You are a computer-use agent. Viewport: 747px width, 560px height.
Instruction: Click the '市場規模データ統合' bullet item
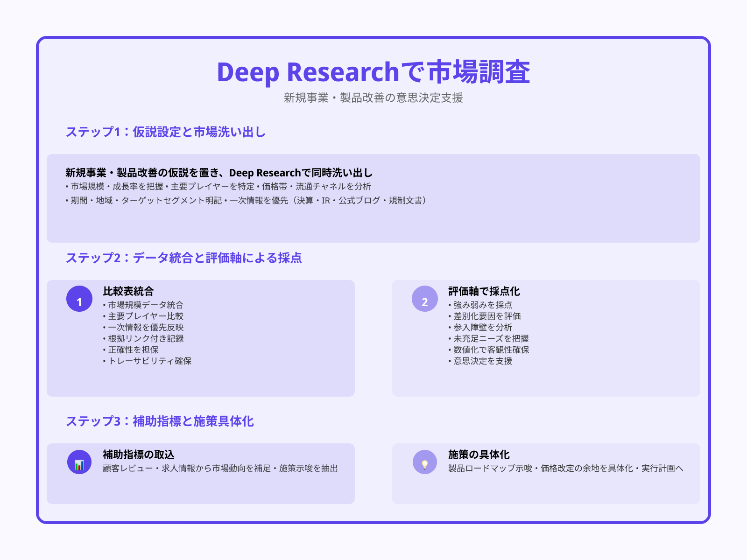click(x=146, y=305)
